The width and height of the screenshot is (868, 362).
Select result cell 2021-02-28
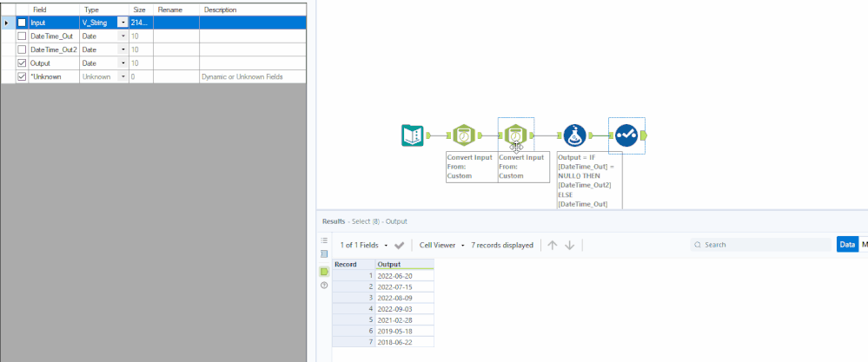(405, 320)
